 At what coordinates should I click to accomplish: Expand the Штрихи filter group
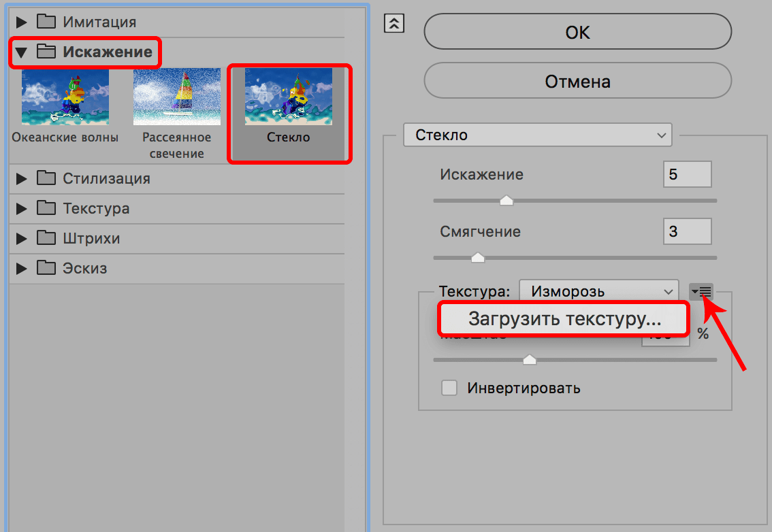[21, 238]
